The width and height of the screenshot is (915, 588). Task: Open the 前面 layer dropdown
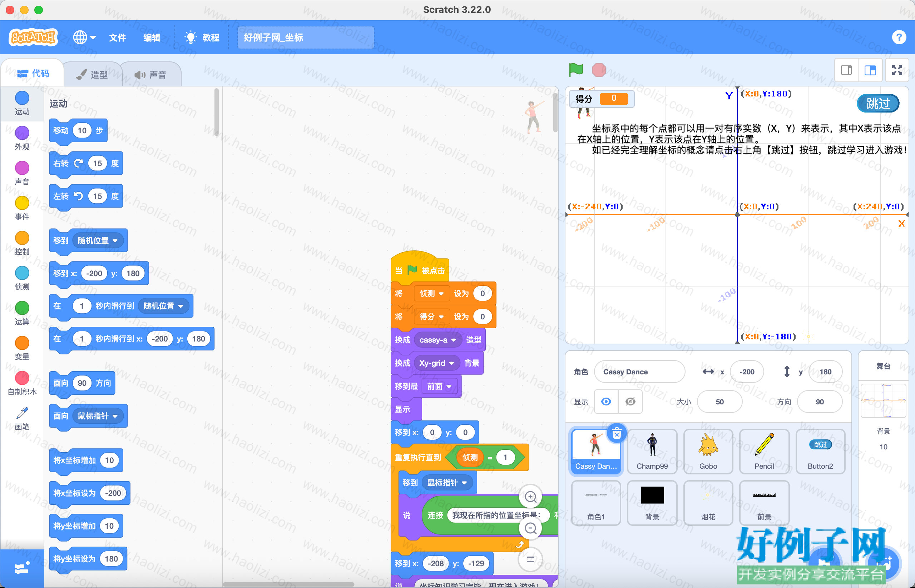pyautogui.click(x=439, y=386)
